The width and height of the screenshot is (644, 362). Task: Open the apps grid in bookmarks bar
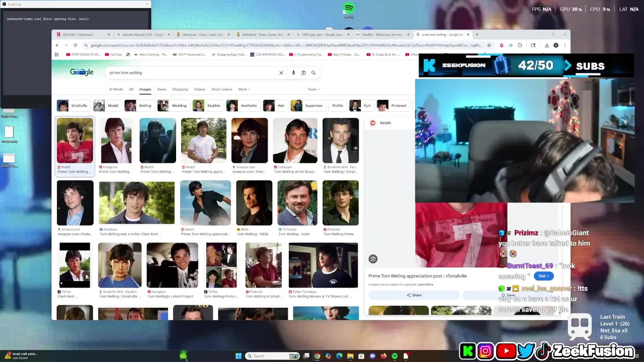pos(56,54)
